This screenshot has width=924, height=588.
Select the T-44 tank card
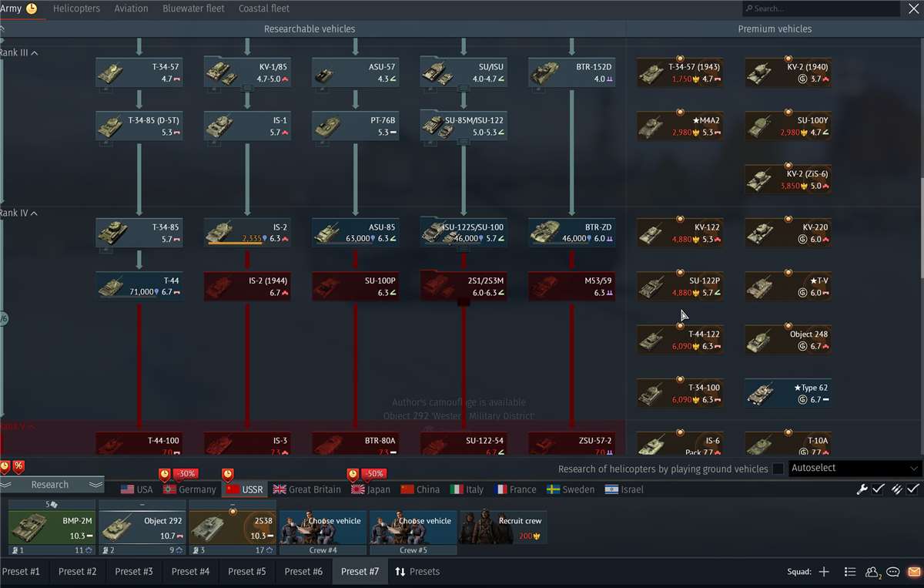pos(139,286)
